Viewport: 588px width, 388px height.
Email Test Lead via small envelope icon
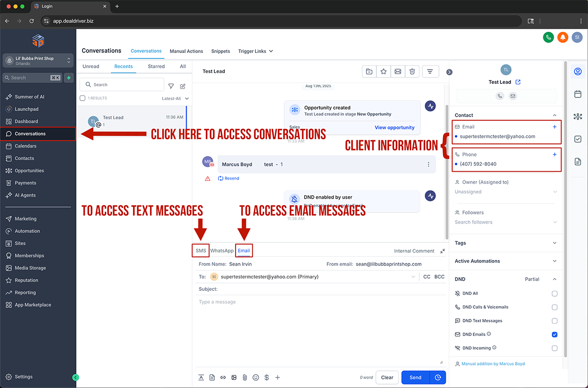[x=513, y=96]
